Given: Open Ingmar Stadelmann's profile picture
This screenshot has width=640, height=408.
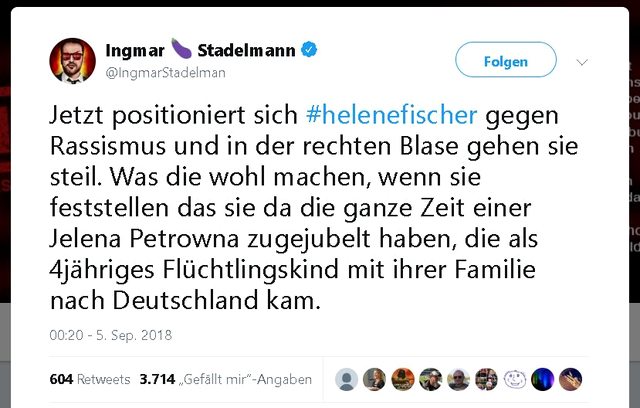Looking at the screenshot, I should click(x=72, y=61).
